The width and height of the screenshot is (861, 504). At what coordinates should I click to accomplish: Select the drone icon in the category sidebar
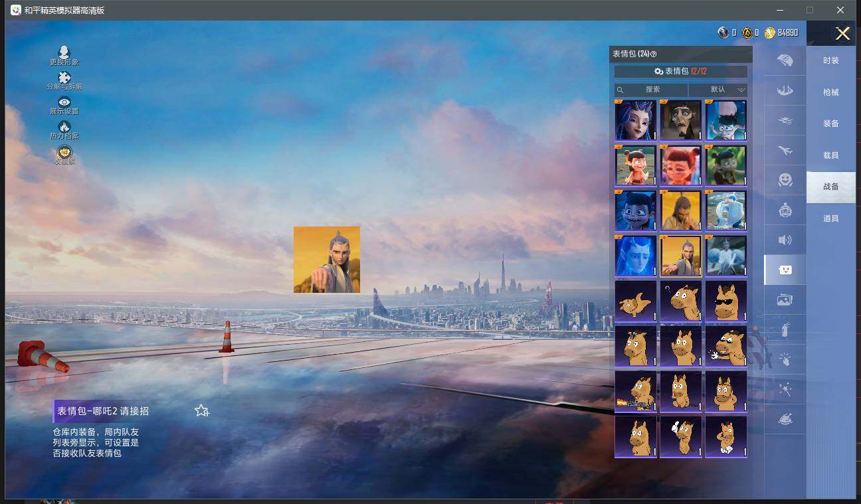tap(785, 120)
